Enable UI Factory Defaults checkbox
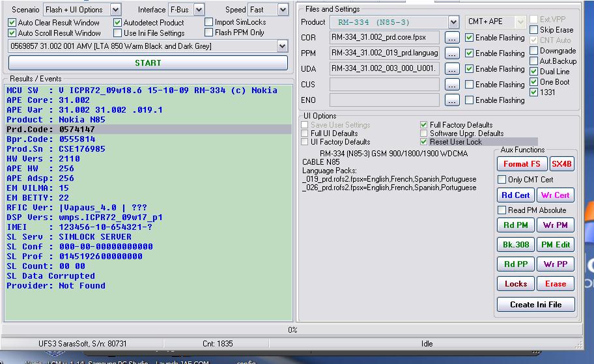This screenshot has width=594, height=364. point(305,142)
